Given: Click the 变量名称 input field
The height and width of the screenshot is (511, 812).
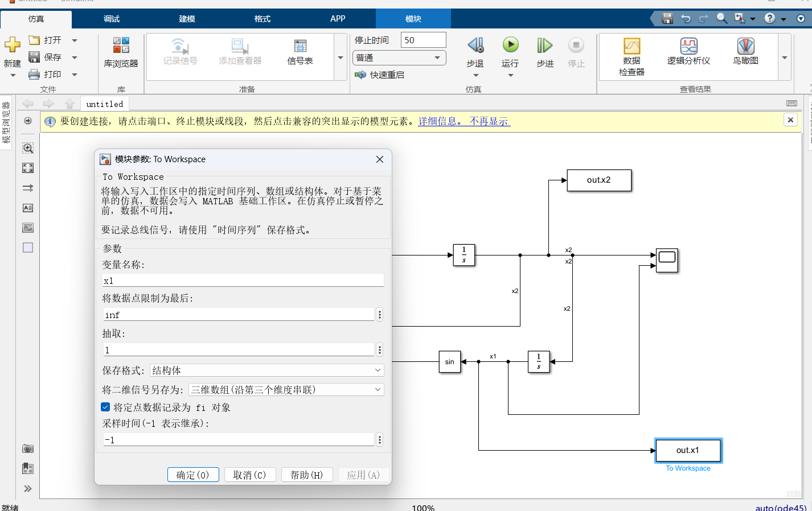Looking at the screenshot, I should pos(243,281).
